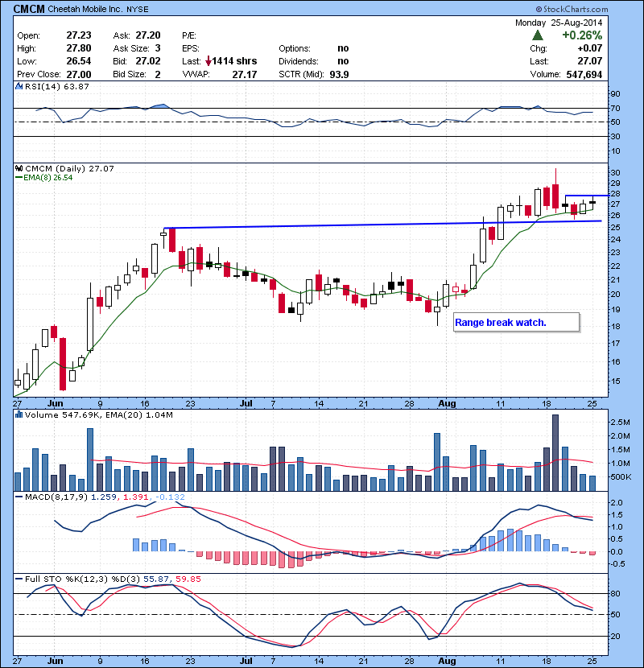Click the 'Options: no' field
The height and width of the screenshot is (668, 644).
click(314, 48)
